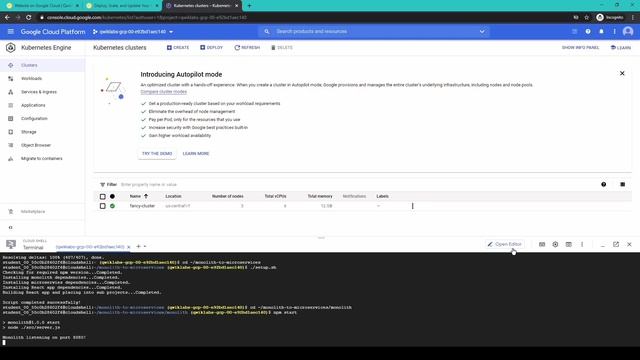Reload the page with browser refresh
Image resolution: width=640 pixels, height=360 pixels.
pyautogui.click(x=29, y=18)
